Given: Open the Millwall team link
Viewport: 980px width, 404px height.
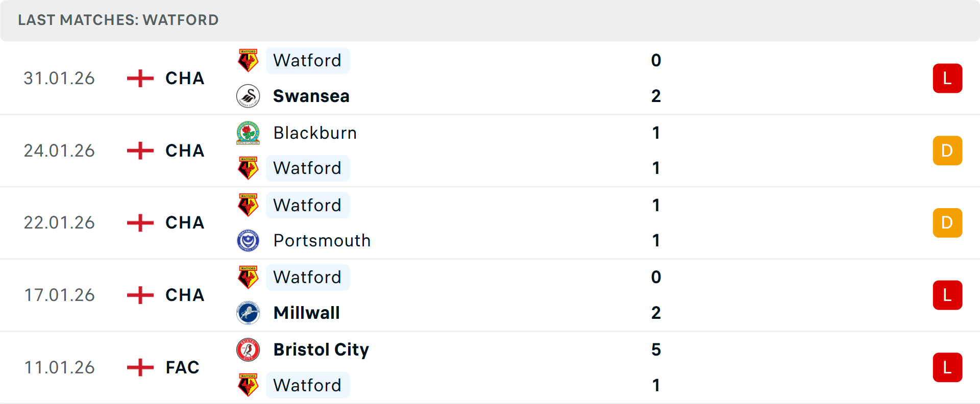Looking at the screenshot, I should 306,313.
